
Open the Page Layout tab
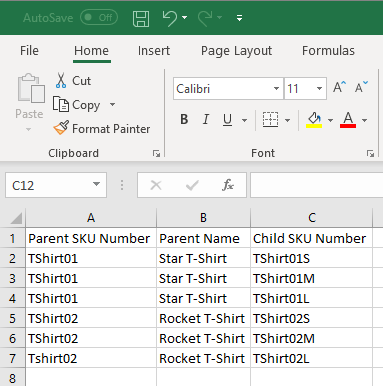pyautogui.click(x=236, y=51)
